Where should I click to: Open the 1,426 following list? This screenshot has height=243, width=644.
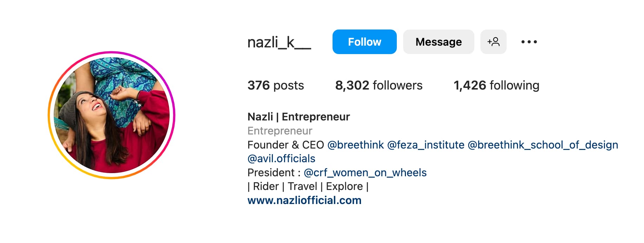pos(496,85)
